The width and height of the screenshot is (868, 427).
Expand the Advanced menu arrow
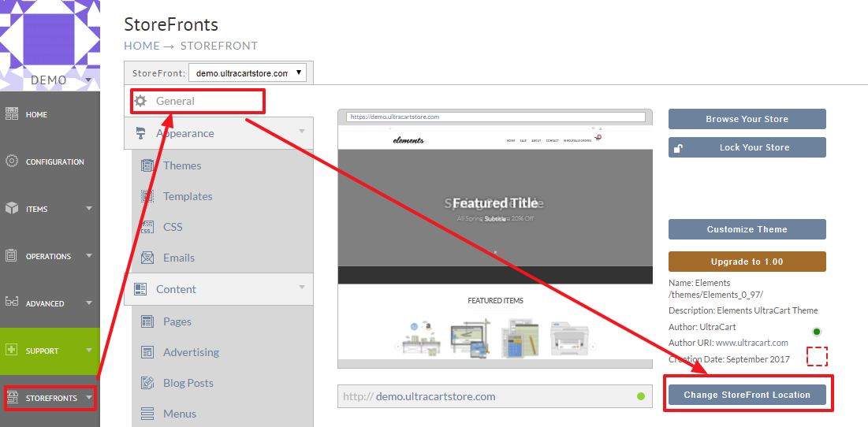pos(89,303)
